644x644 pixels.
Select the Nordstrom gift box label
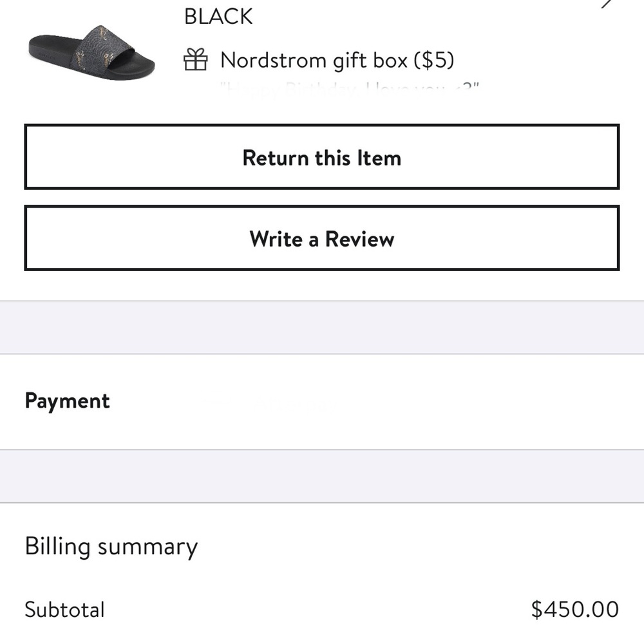(314, 61)
